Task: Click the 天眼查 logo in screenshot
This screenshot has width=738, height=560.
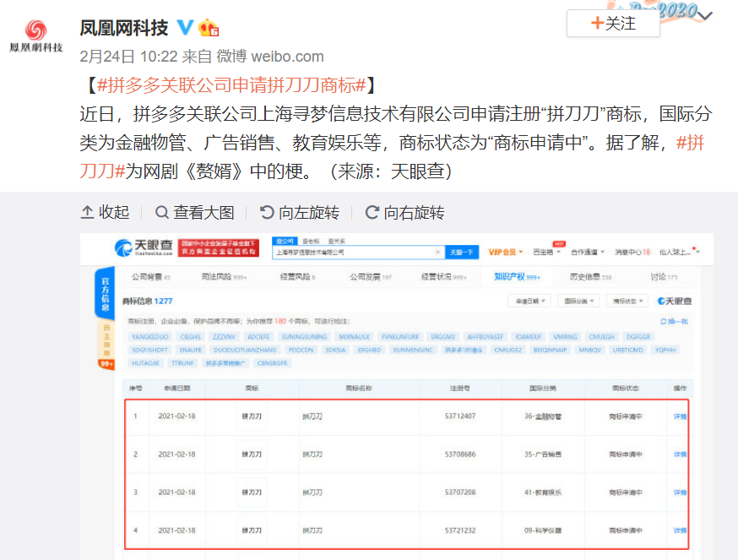Action: pos(144,247)
